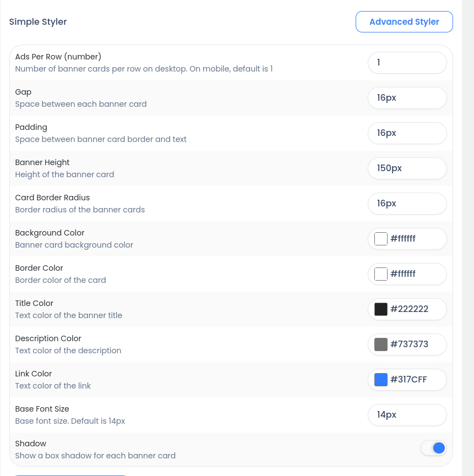
Task: Click the Simple Styler heading
Action: coord(38,22)
